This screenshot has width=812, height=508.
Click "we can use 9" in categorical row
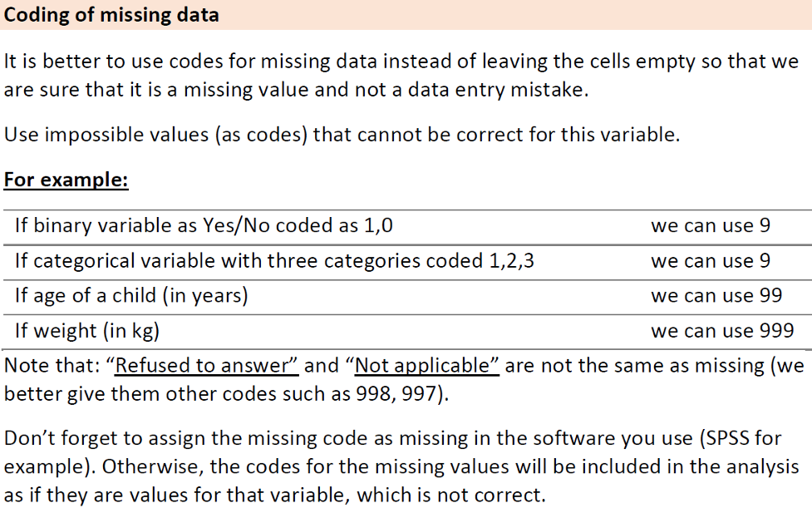click(x=711, y=261)
